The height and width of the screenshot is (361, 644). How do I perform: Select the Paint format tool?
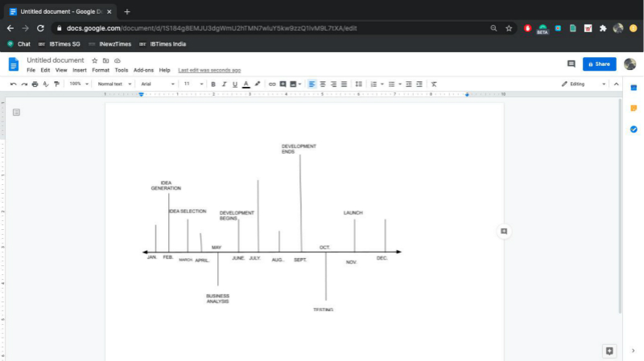click(x=56, y=84)
